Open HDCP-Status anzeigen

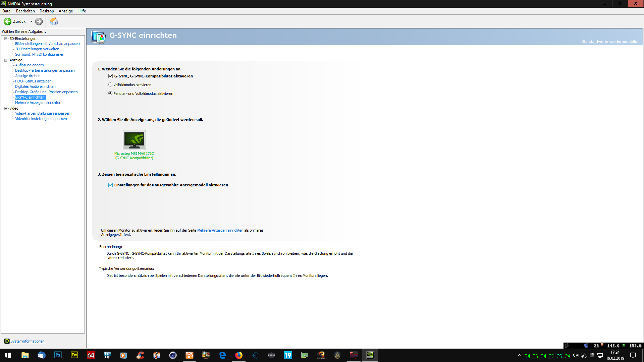click(x=33, y=81)
